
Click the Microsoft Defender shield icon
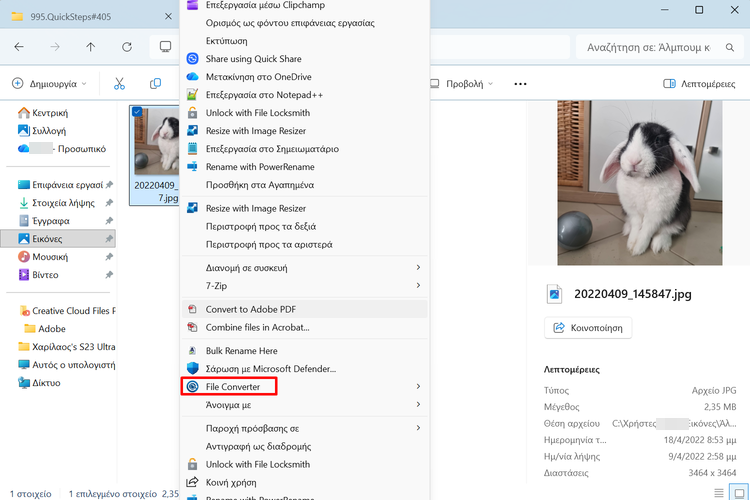click(x=193, y=368)
